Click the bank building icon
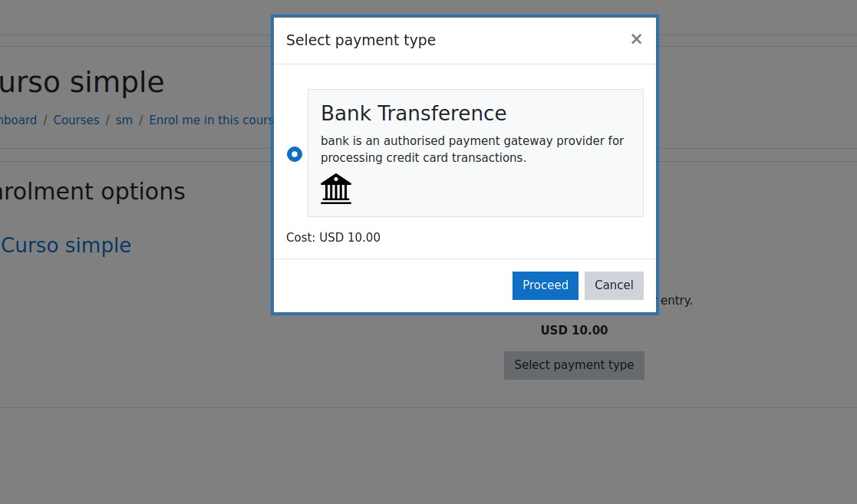Image resolution: width=857 pixels, height=504 pixels. click(x=335, y=189)
